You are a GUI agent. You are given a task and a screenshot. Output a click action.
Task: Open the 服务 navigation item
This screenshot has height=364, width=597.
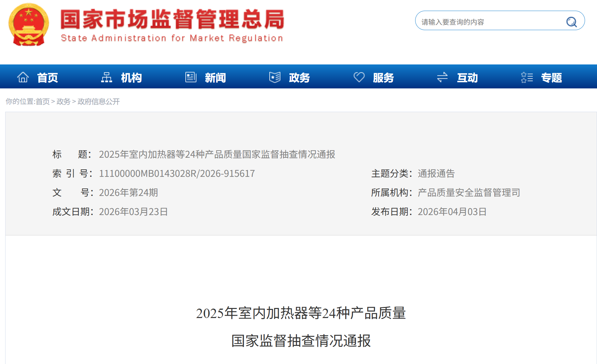coord(383,78)
